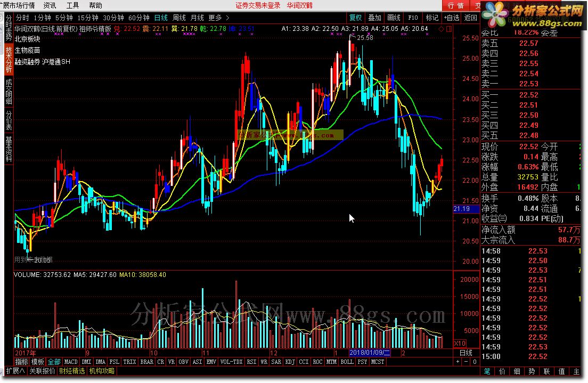
Task: Apply the RSI indicator
Action: click(251, 362)
